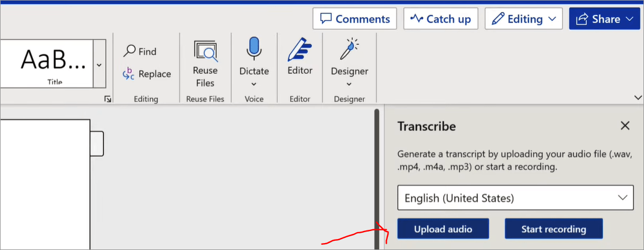Click the Find magnifier icon
This screenshot has height=250, width=644.
pyautogui.click(x=129, y=51)
